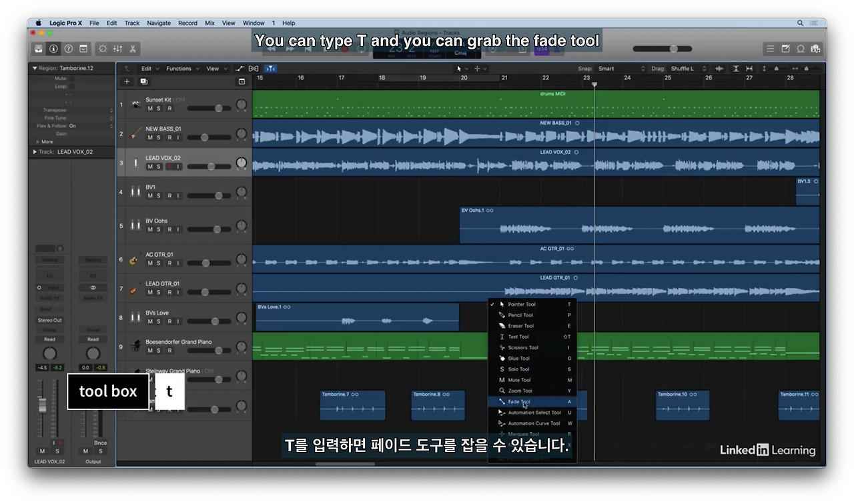Screen dimensions: 854x504
Task: Click the Stereo Out output button
Action: pos(49,320)
